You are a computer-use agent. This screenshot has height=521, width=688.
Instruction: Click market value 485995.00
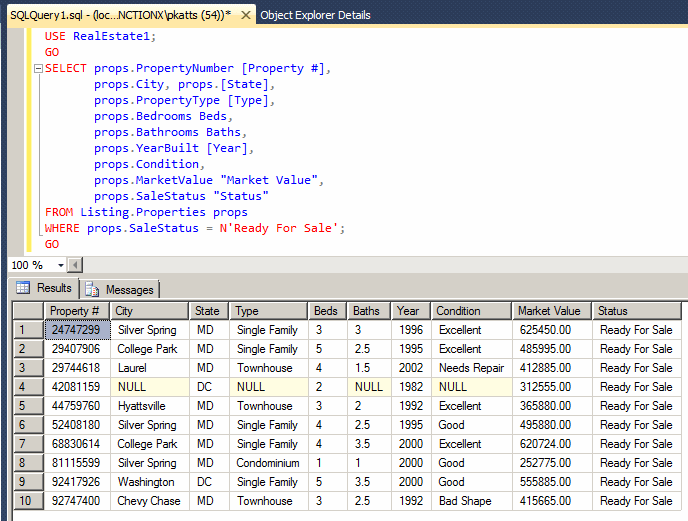(552, 349)
